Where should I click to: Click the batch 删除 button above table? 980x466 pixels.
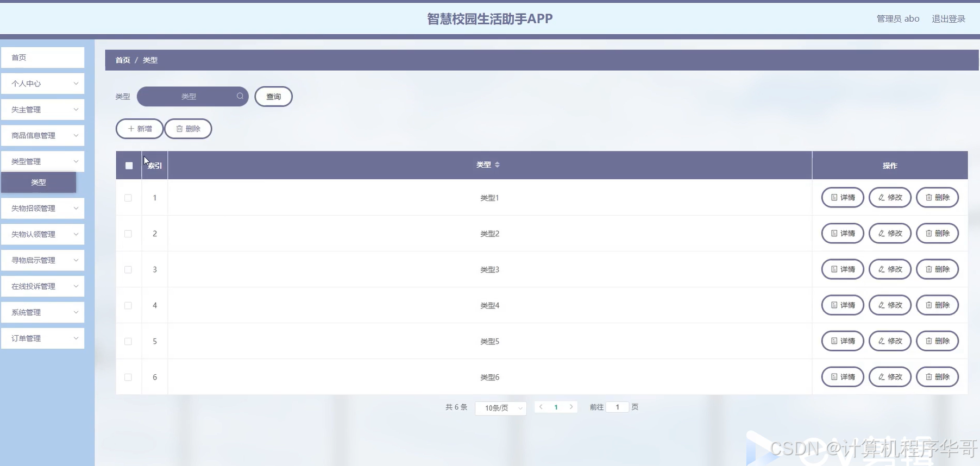coord(188,129)
